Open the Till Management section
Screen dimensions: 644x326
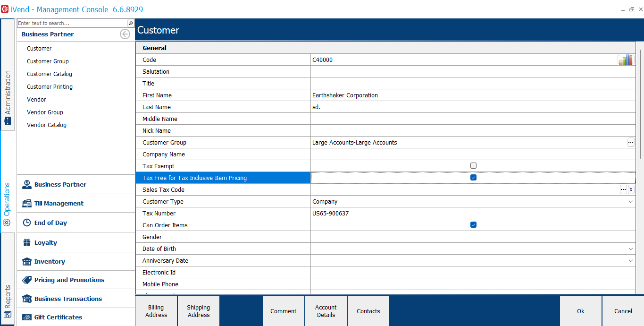pyautogui.click(x=76, y=204)
